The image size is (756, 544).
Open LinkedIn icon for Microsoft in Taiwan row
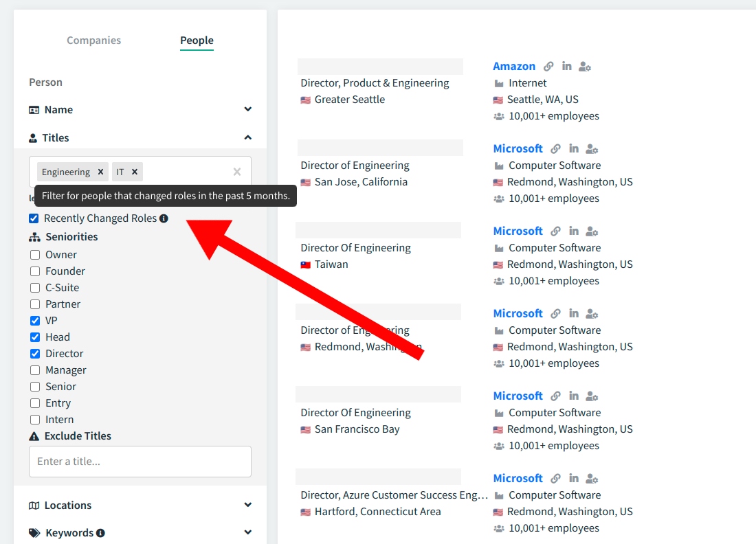point(574,231)
